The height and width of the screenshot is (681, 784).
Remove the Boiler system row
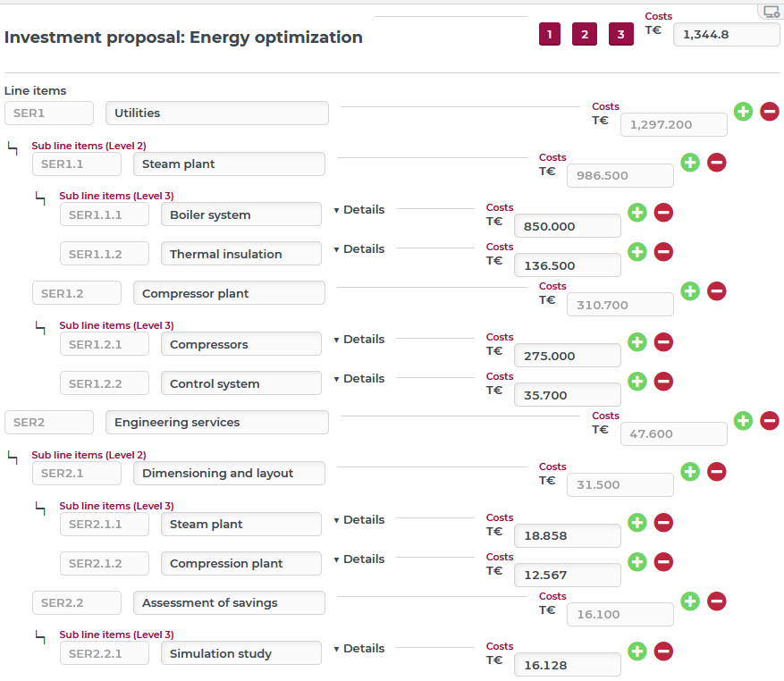[x=663, y=213]
